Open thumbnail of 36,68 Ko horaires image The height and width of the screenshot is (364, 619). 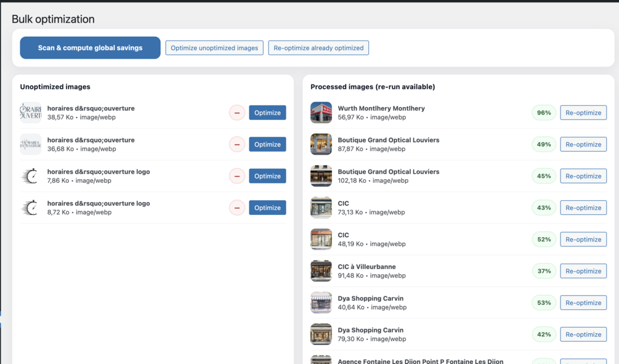[31, 144]
